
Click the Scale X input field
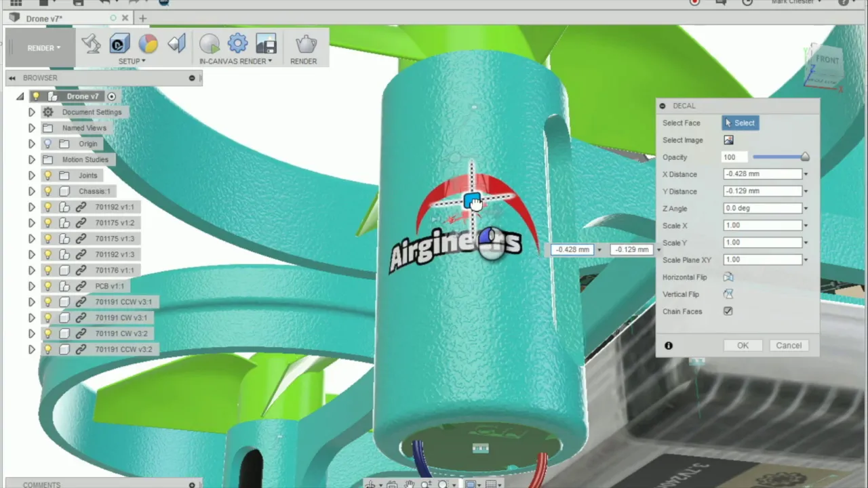762,225
